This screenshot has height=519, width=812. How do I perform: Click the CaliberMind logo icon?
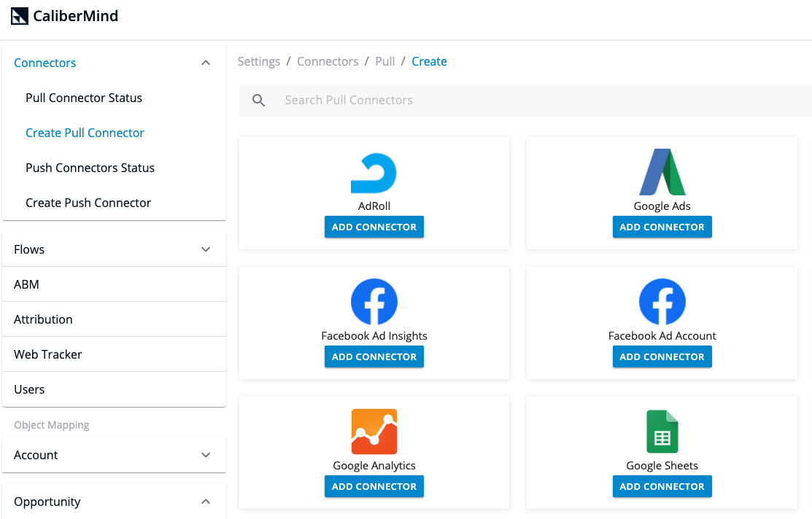pos(19,16)
